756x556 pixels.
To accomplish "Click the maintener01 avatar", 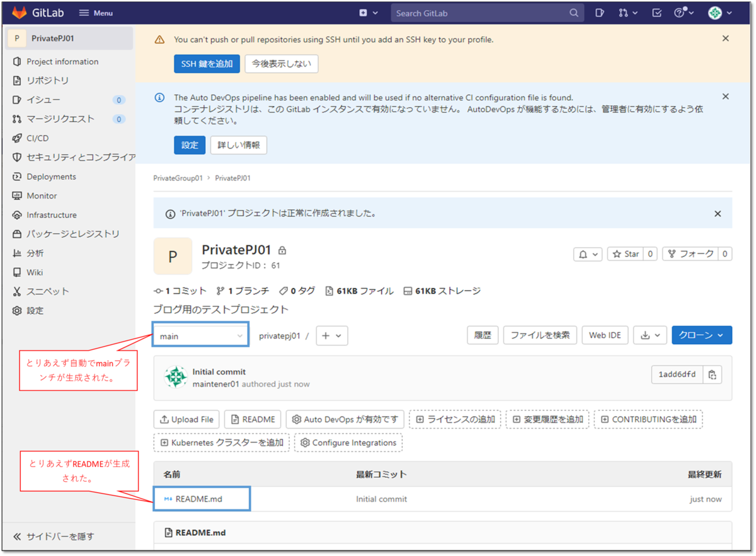I will coord(176,377).
